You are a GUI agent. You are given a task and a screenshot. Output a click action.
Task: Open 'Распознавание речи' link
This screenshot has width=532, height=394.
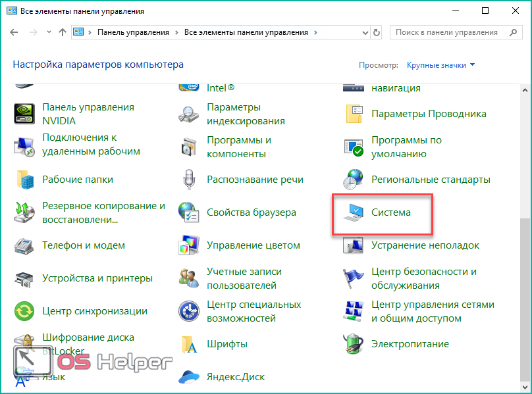[x=255, y=180]
